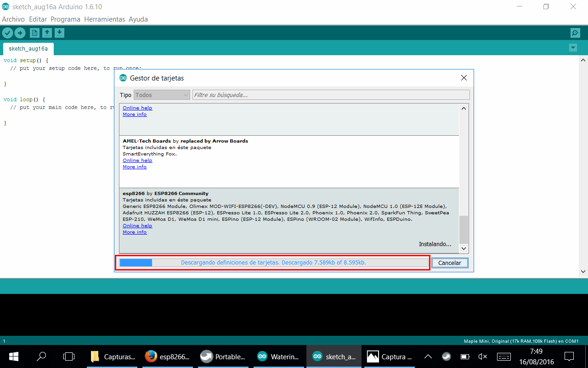Click the Filtre su búsqueda search field
This screenshot has width=588, height=368.
tap(331, 95)
